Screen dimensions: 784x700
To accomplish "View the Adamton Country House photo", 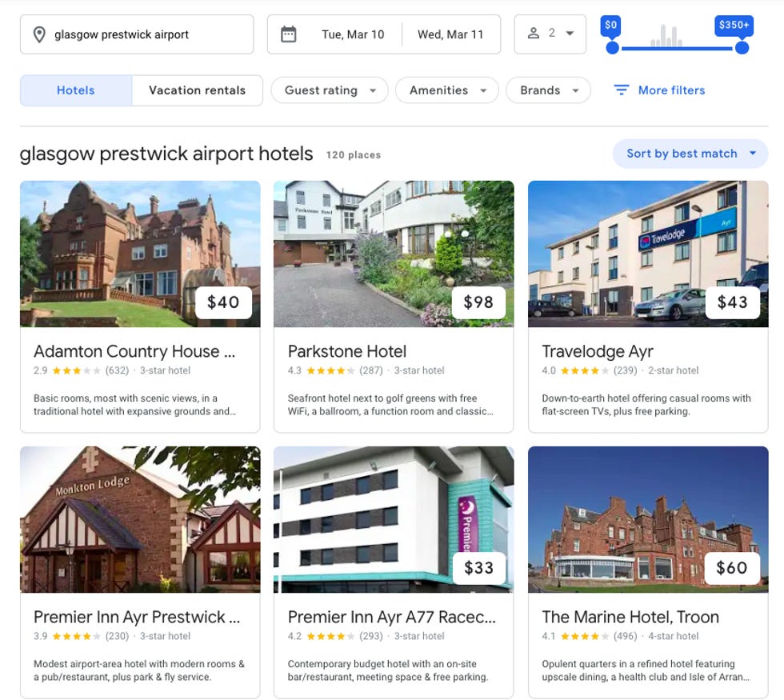I will coord(140,254).
